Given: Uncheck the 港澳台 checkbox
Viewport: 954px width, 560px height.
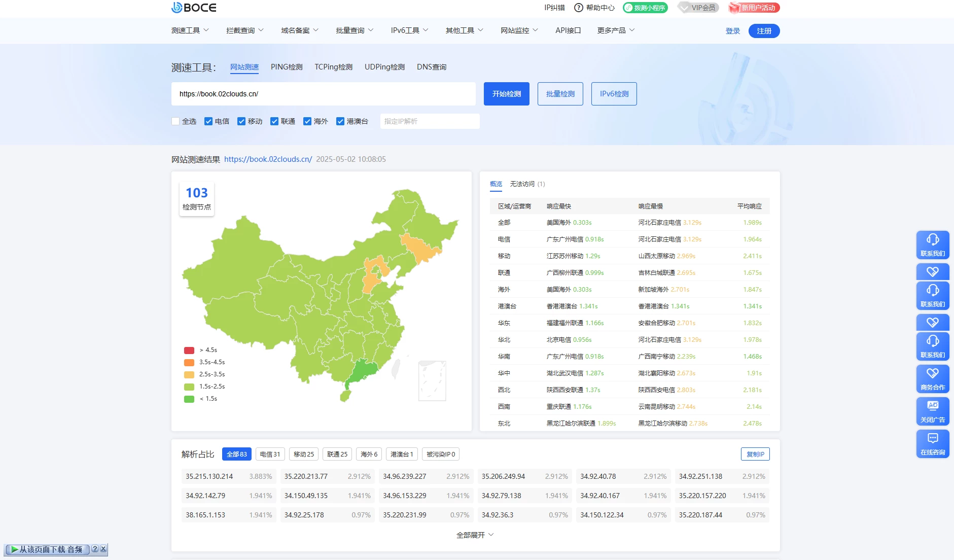Looking at the screenshot, I should click(340, 121).
